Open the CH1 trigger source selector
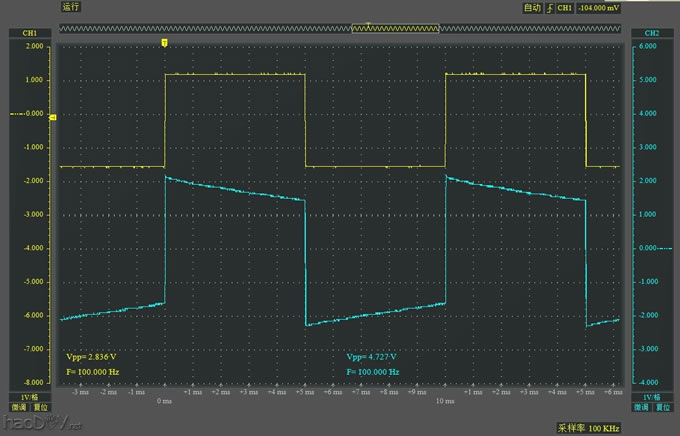The height and width of the screenshot is (436, 680). 565,8
